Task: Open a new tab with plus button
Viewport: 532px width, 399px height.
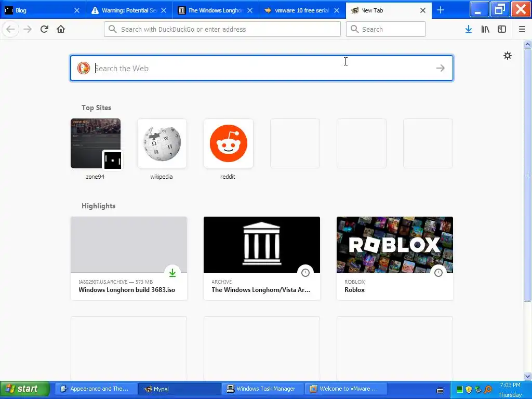Action: click(x=441, y=10)
